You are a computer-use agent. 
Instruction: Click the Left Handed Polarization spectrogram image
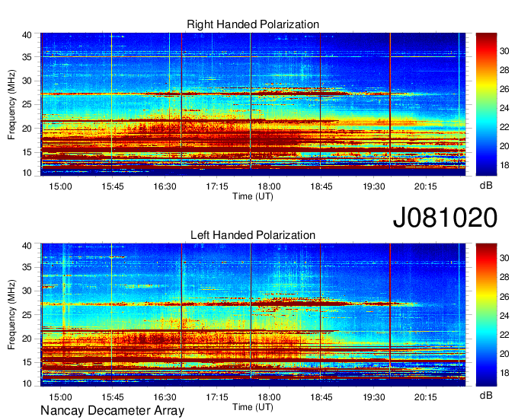(x=253, y=315)
